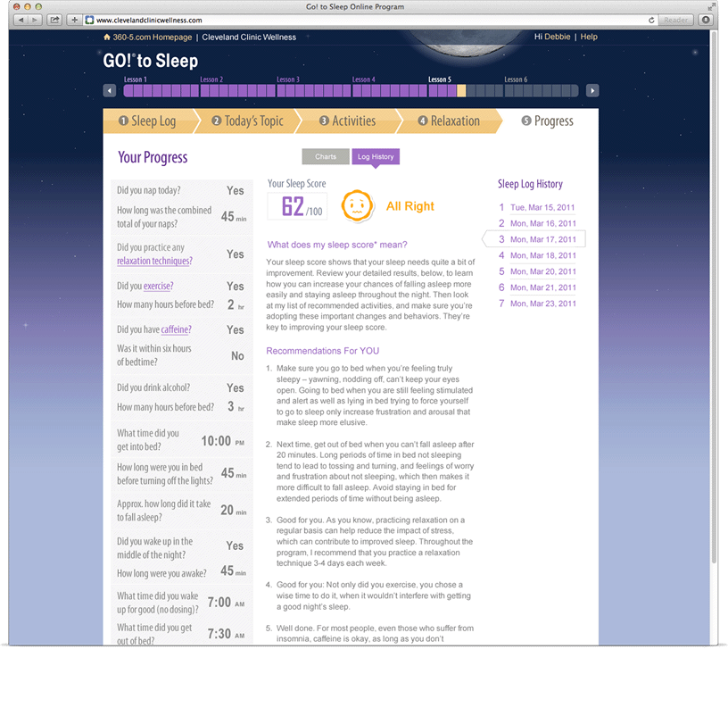Image resolution: width=728 pixels, height=716 pixels.
Task: Click the share icon in browser toolbar
Action: pyautogui.click(x=55, y=20)
